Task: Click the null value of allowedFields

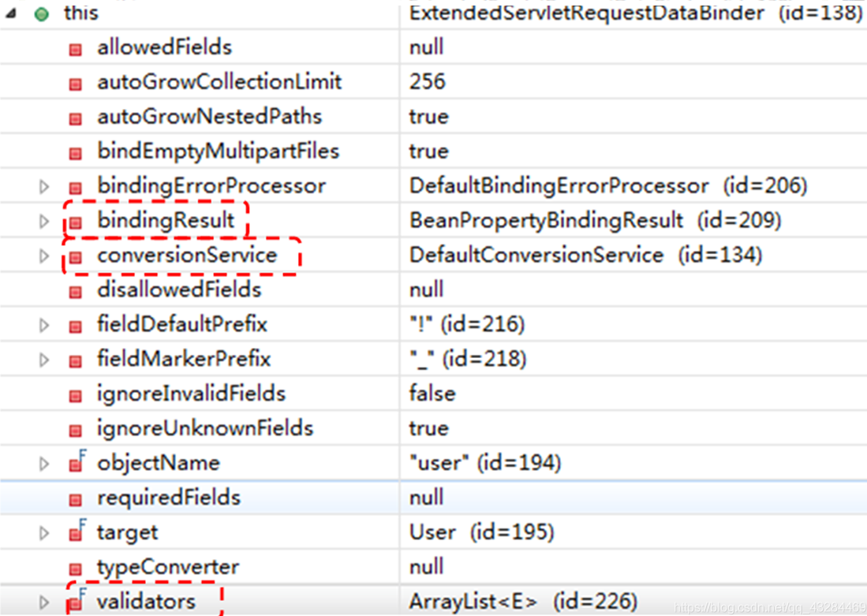Action: coord(426,47)
